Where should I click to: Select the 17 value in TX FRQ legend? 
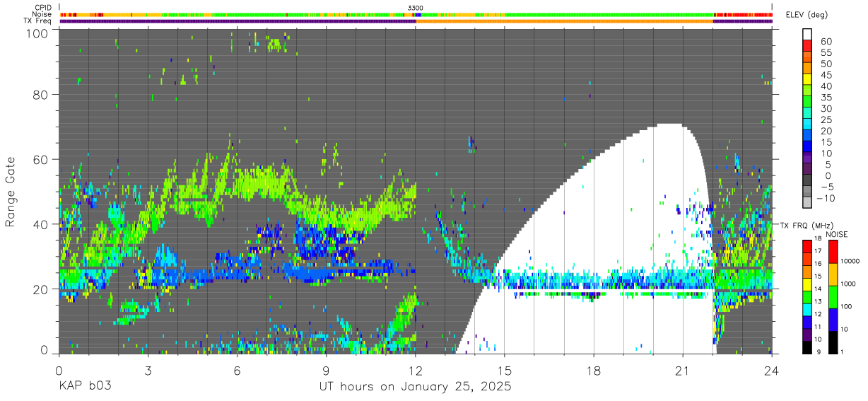(x=817, y=251)
